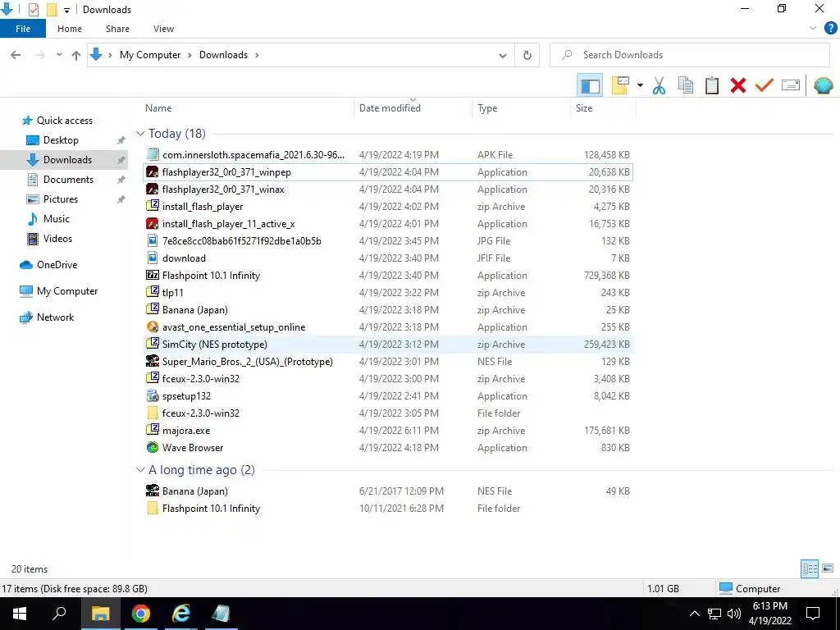Collapse the A long time ago (2) group

coord(140,470)
